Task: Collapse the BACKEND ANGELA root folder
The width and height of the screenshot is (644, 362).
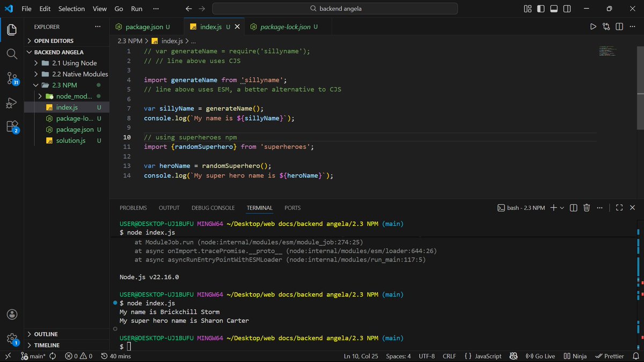Action: [66, 52]
